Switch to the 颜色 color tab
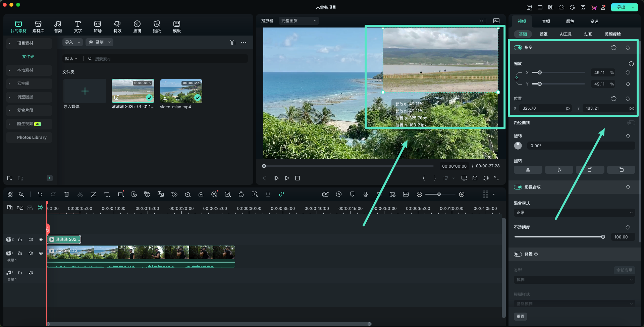This screenshot has width=644, height=327. click(x=570, y=21)
